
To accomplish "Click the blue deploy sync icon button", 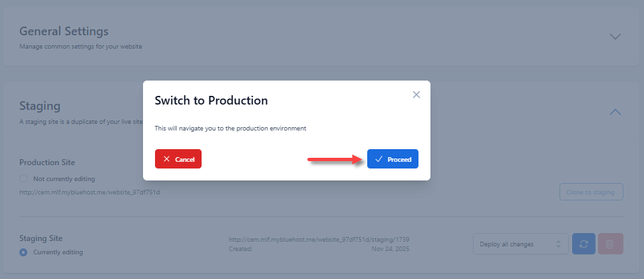I will coord(583,244).
